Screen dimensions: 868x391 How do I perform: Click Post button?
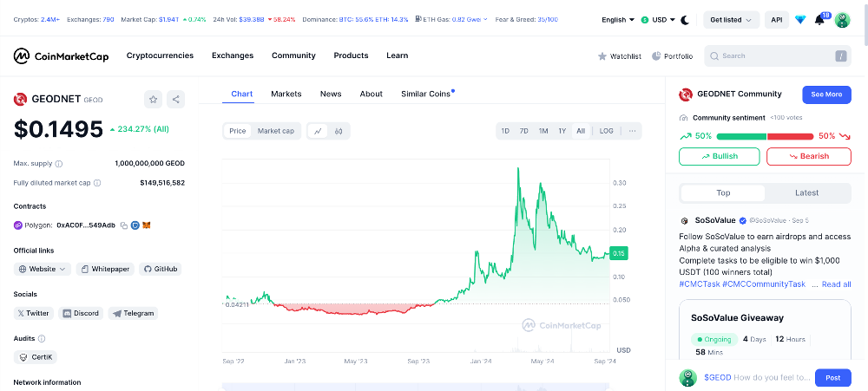[x=833, y=378]
